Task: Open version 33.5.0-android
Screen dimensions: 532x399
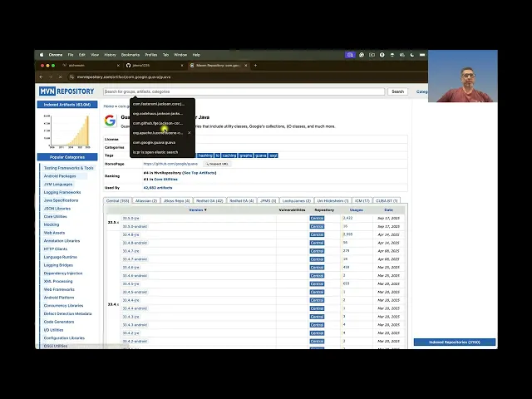Action: point(135,226)
